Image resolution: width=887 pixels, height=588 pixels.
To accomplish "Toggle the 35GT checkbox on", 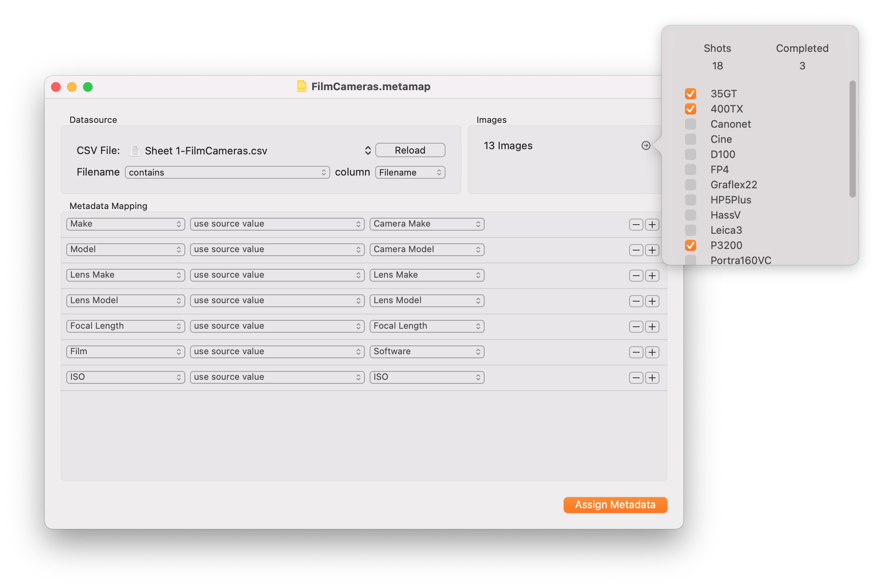I will point(691,93).
